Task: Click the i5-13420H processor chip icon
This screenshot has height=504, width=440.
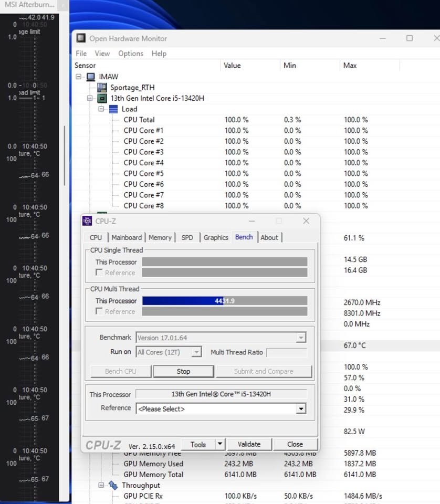Action: (101, 98)
